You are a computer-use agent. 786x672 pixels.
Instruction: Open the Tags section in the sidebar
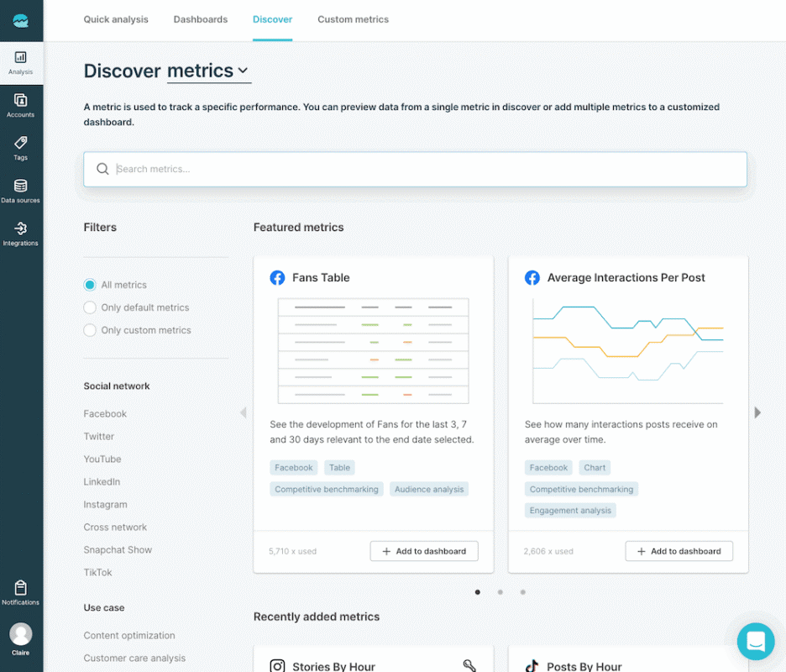[x=20, y=147]
